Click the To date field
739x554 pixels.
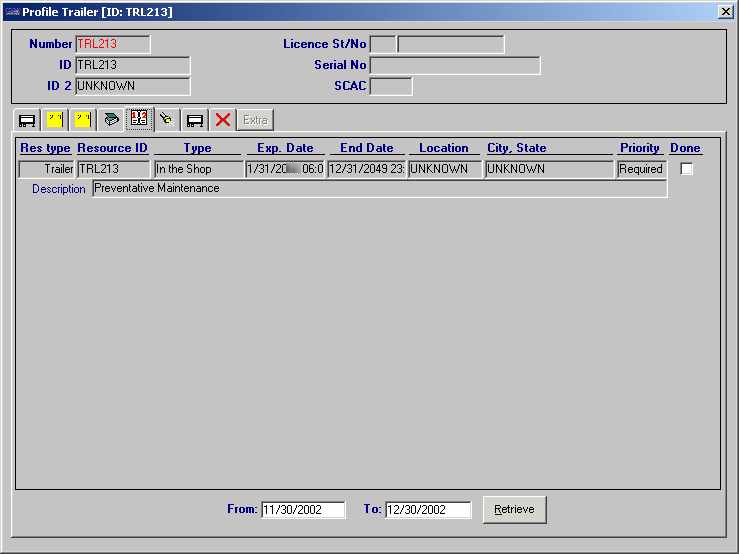(x=427, y=510)
